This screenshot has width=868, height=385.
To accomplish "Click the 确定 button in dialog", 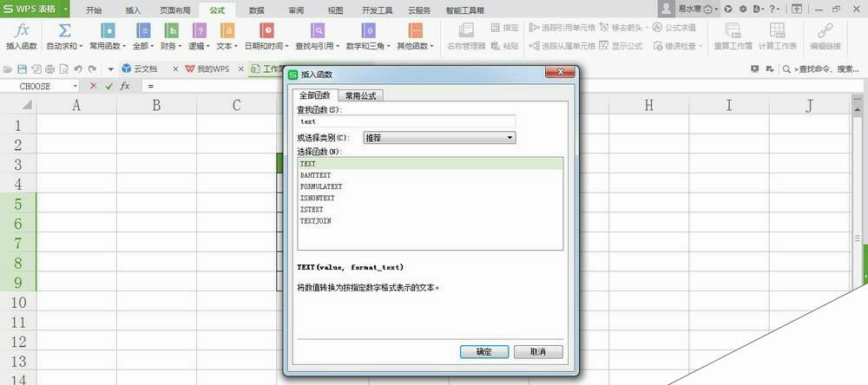I will tap(483, 352).
